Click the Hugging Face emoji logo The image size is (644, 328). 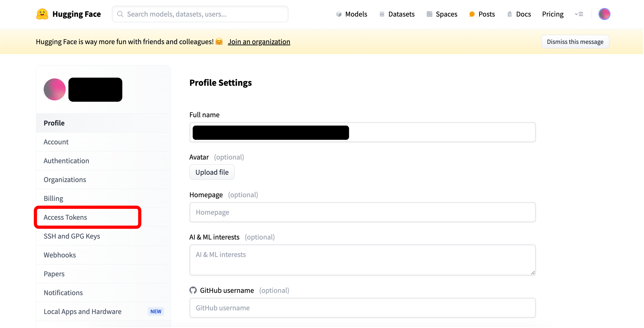click(42, 14)
